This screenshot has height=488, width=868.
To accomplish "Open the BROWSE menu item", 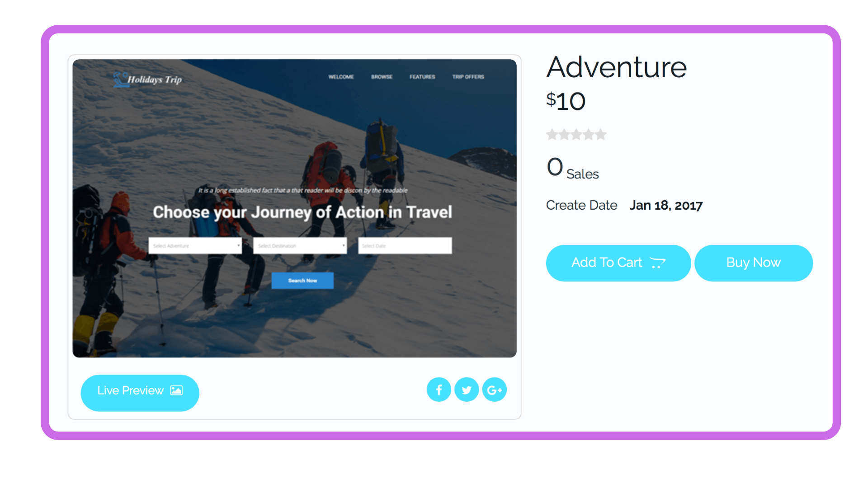I will 382,77.
